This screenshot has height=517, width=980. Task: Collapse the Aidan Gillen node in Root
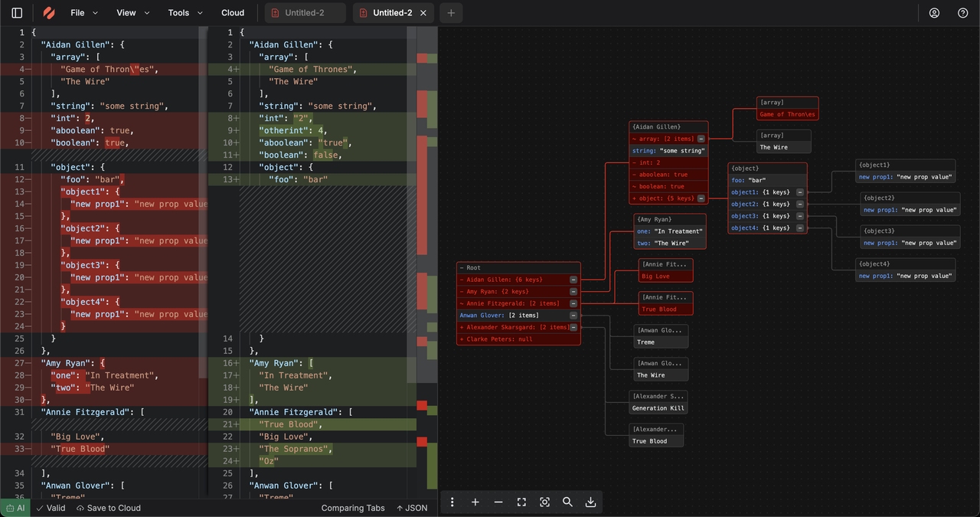573,280
